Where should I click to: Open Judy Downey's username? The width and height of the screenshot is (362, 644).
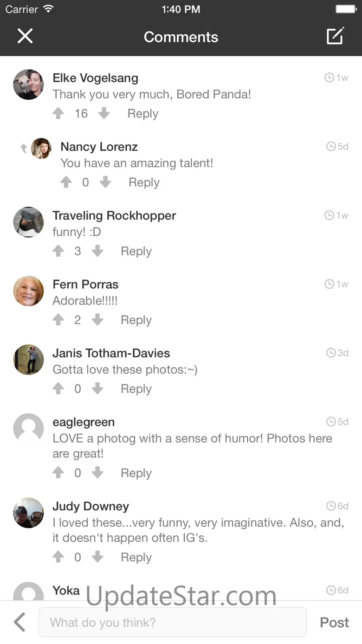click(x=90, y=506)
